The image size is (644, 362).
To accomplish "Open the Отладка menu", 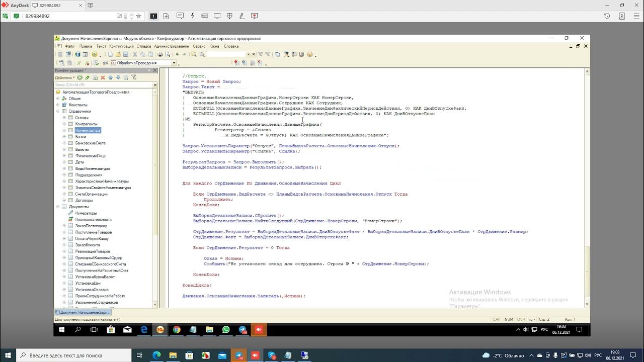I will [x=144, y=46].
